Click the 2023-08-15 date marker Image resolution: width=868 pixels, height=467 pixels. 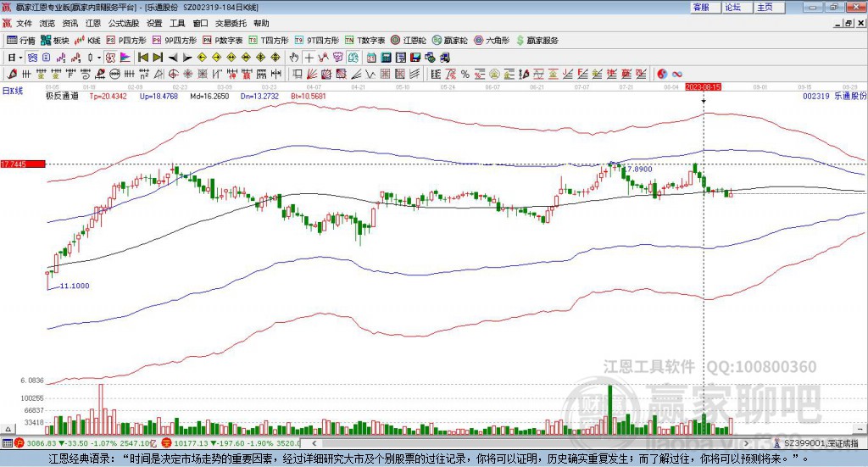[x=703, y=86]
